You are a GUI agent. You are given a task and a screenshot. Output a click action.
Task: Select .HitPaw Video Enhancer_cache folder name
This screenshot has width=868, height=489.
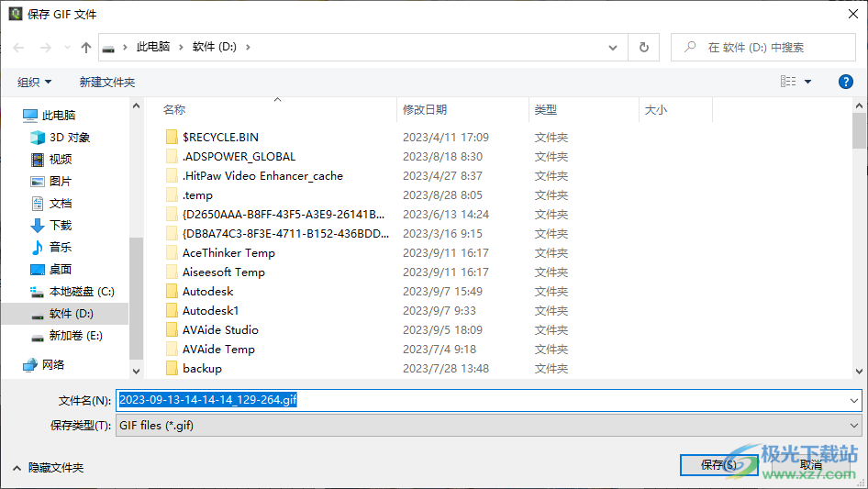(263, 175)
